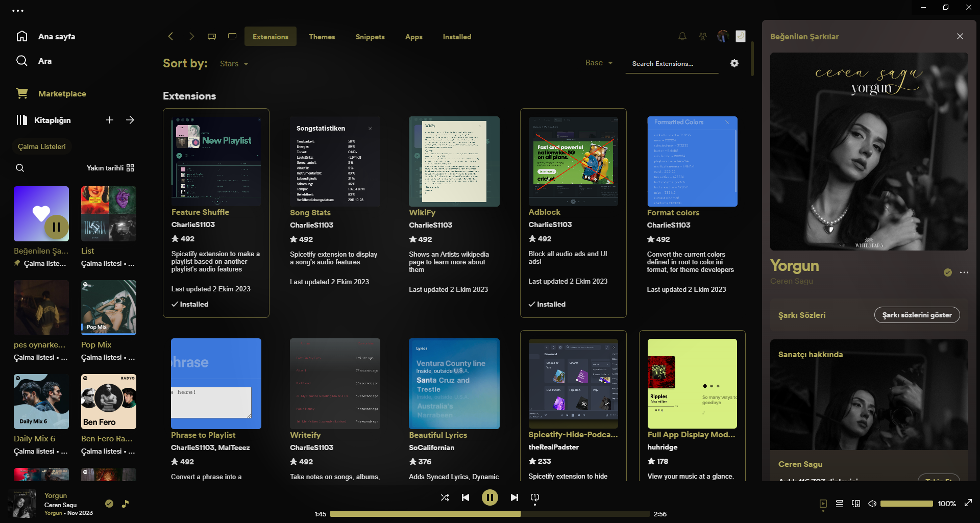The image size is (980, 523).
Task: Open the Ben Fero radio cover
Action: [x=109, y=402]
